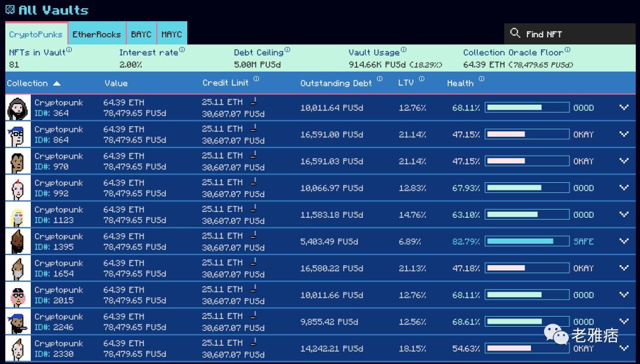Expand the Cryptopunk 1654 row chevron
The width and height of the screenshot is (640, 364).
tap(623, 268)
